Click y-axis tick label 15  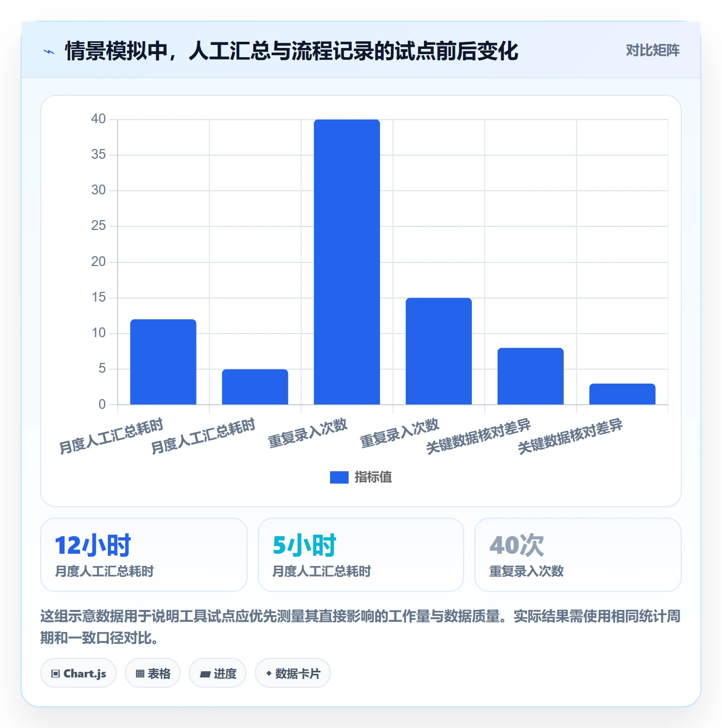click(x=99, y=297)
